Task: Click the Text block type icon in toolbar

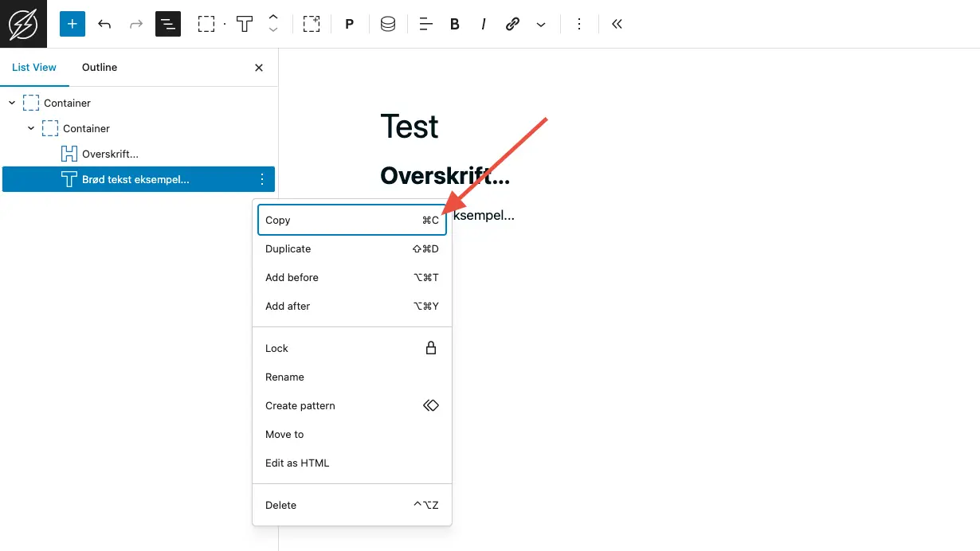Action: point(245,24)
